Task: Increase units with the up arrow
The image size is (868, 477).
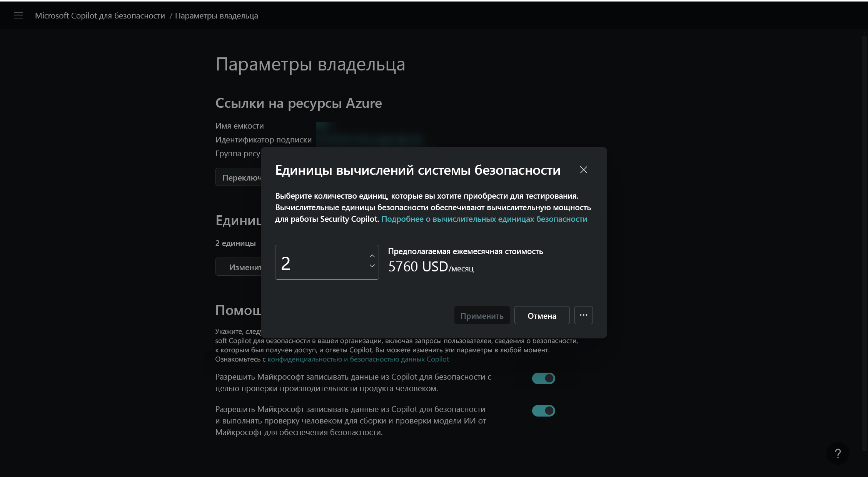Action: tap(372, 256)
